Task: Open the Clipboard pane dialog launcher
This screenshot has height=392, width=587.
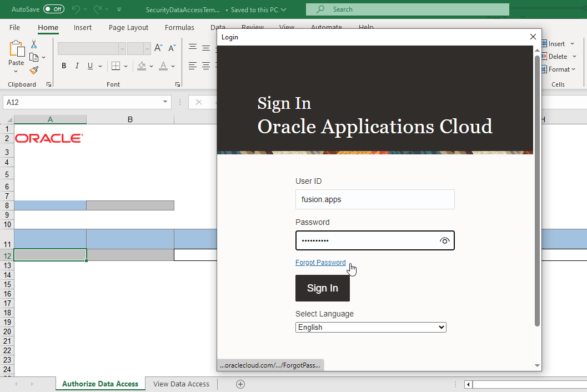Action: tap(49, 84)
